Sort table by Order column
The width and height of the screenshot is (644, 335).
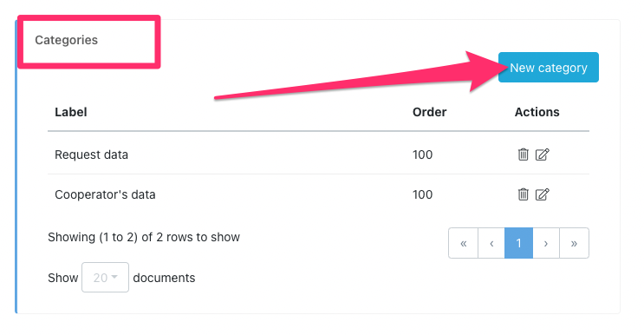coord(429,112)
